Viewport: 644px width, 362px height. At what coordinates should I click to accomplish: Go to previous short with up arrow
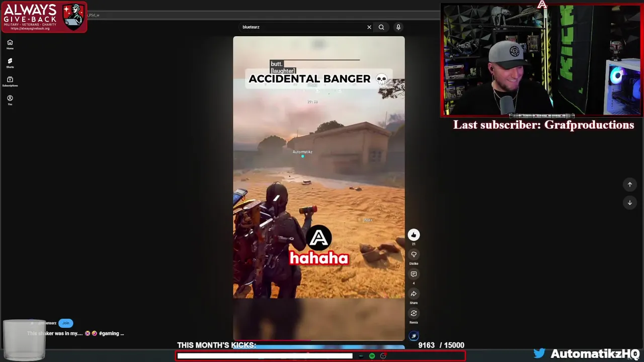[629, 185]
